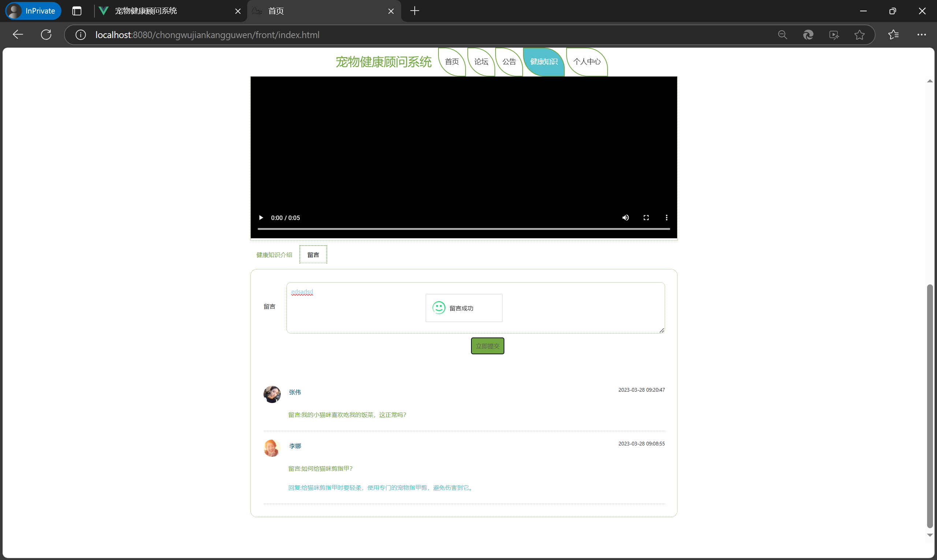Mute the video volume
Image resolution: width=937 pixels, height=560 pixels.
(x=625, y=218)
